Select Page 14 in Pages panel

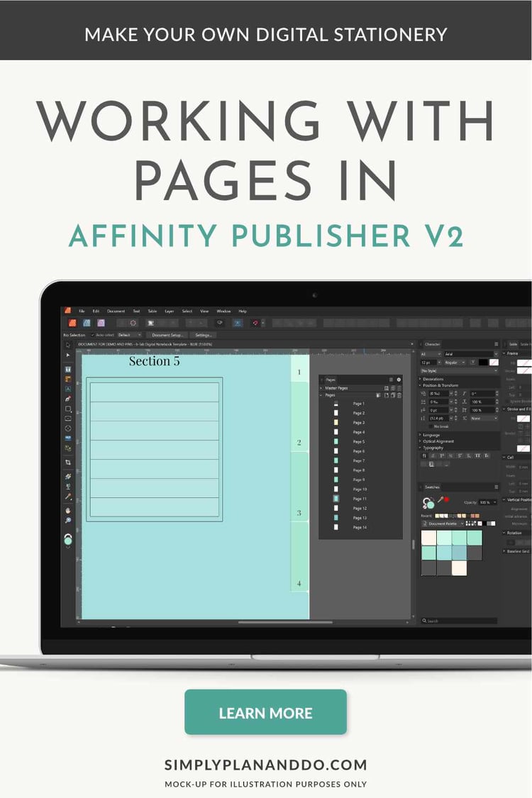358,527
